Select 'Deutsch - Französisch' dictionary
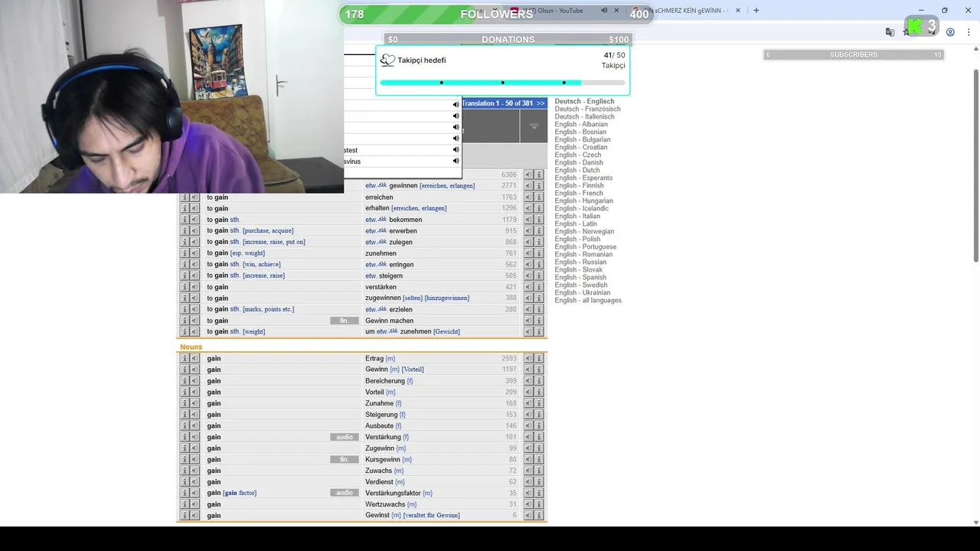This screenshot has width=980, height=551. (587, 109)
